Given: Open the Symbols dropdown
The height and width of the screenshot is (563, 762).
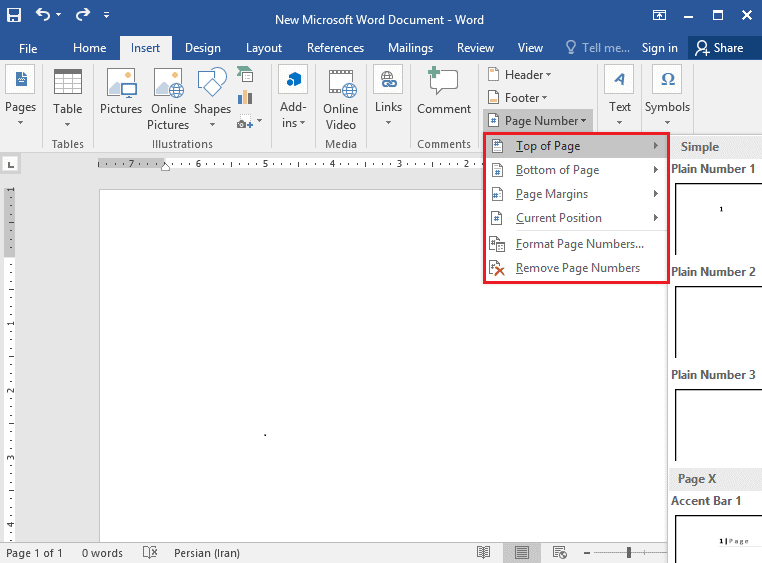Looking at the screenshot, I should 667,96.
